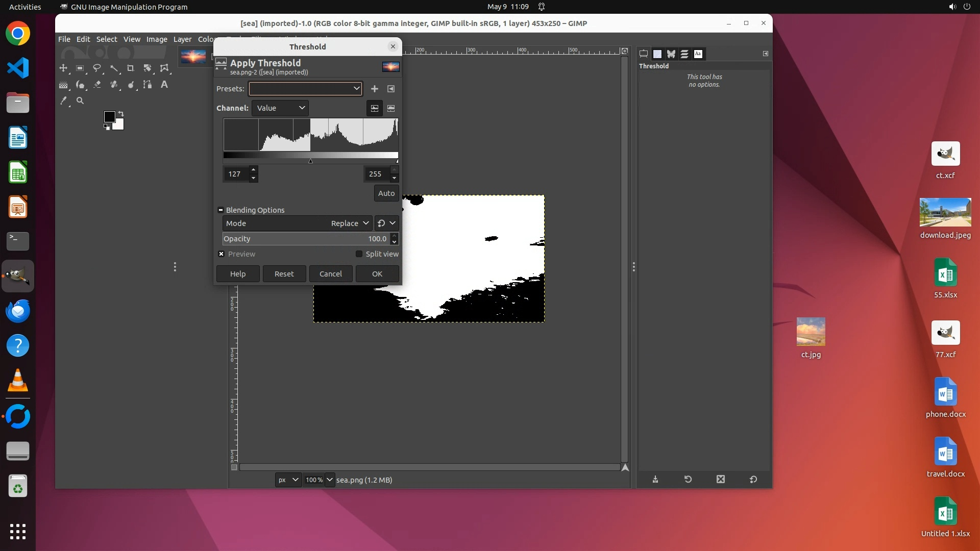Viewport: 980px width, 551px height.
Task: Select the Free Select lasso tool
Action: coord(96,68)
